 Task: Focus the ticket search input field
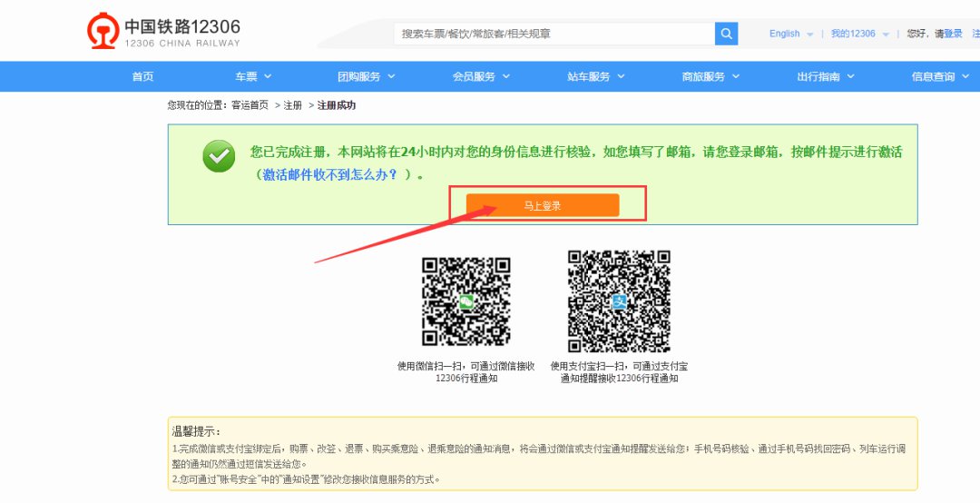click(554, 34)
